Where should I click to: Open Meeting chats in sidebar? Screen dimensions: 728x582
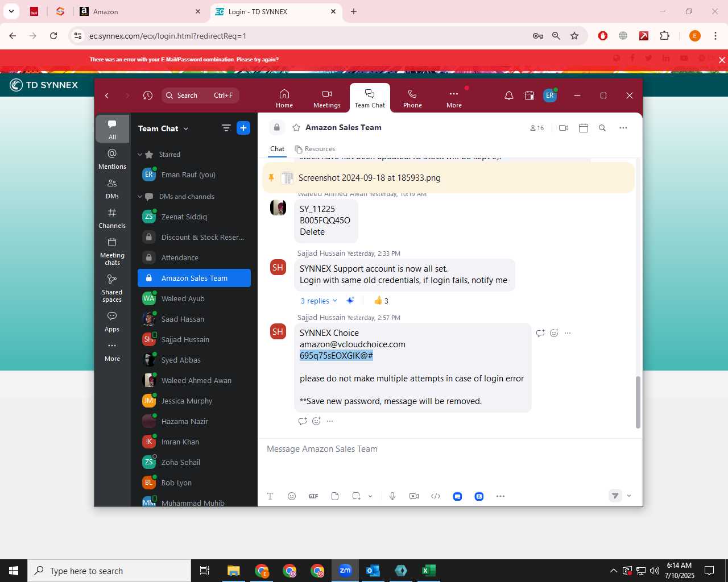112,251
